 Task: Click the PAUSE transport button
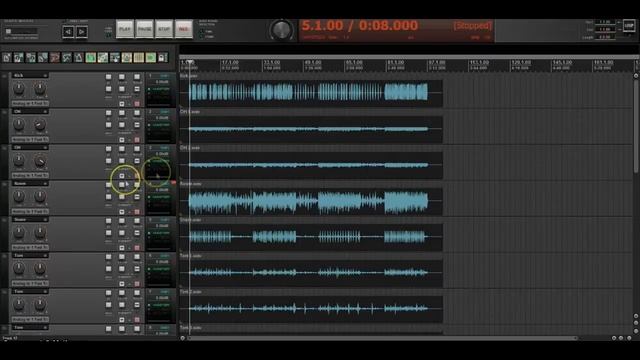pyautogui.click(x=144, y=29)
